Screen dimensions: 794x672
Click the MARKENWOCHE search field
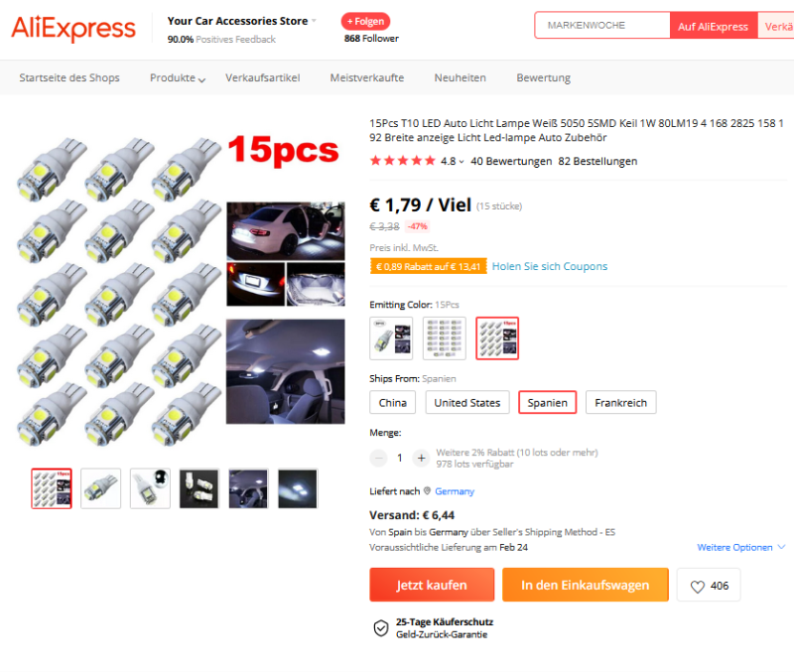602,26
